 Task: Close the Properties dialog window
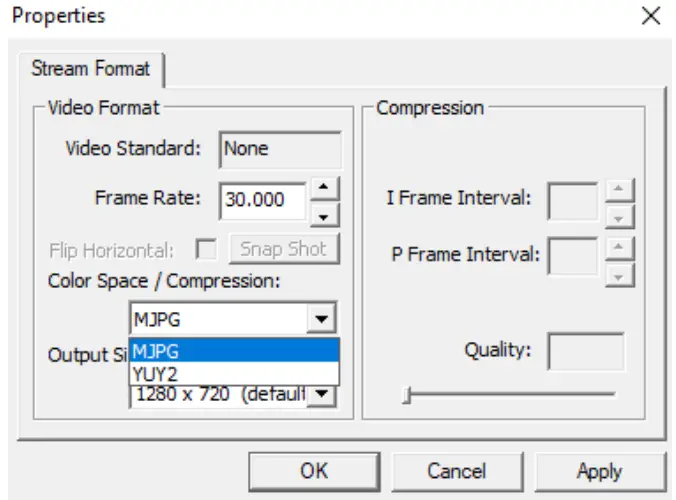point(650,16)
